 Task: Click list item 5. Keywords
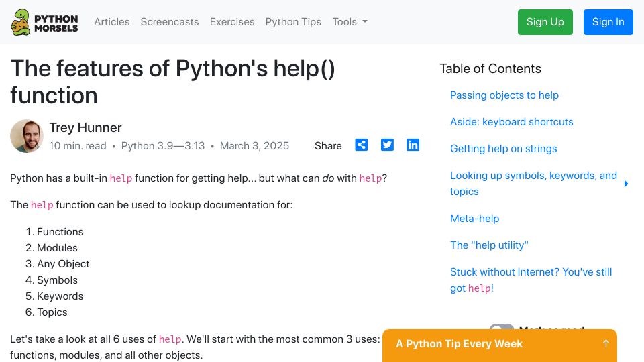point(54,296)
